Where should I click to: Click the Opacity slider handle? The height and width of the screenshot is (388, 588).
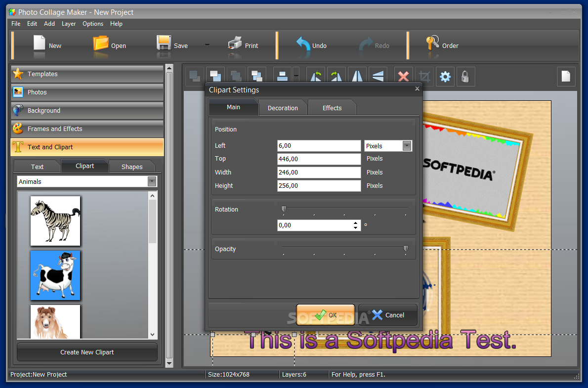pos(406,249)
